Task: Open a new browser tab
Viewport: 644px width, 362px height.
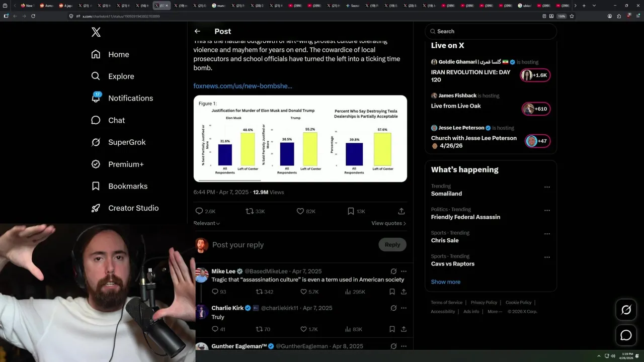Action: (584, 6)
